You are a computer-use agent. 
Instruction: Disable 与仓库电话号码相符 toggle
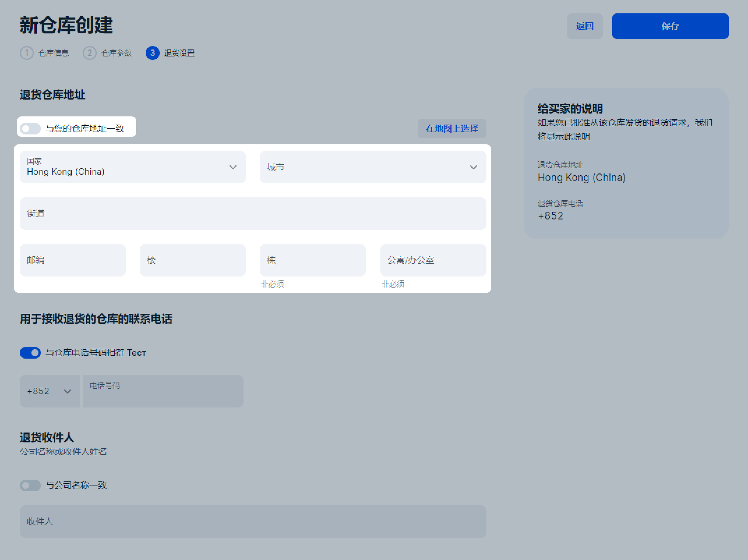(x=30, y=352)
